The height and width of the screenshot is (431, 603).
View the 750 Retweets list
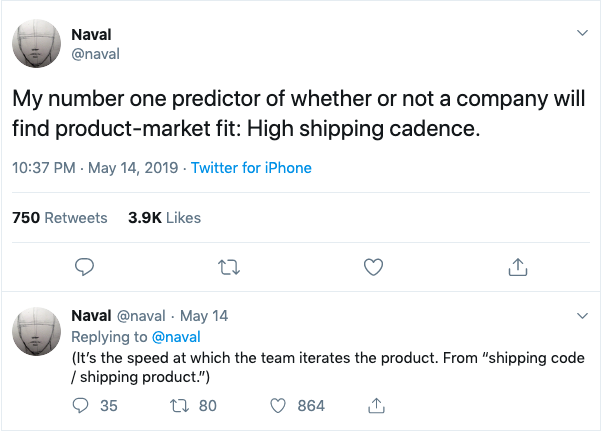coord(59,217)
